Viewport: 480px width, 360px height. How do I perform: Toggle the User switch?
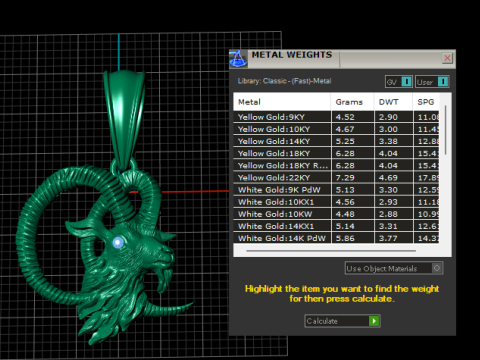click(432, 82)
